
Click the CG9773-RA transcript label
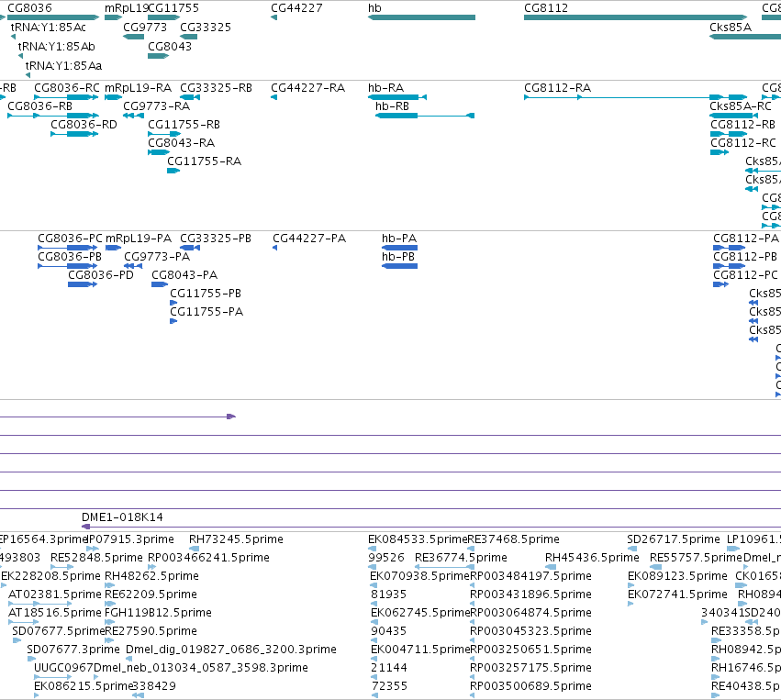(x=156, y=106)
